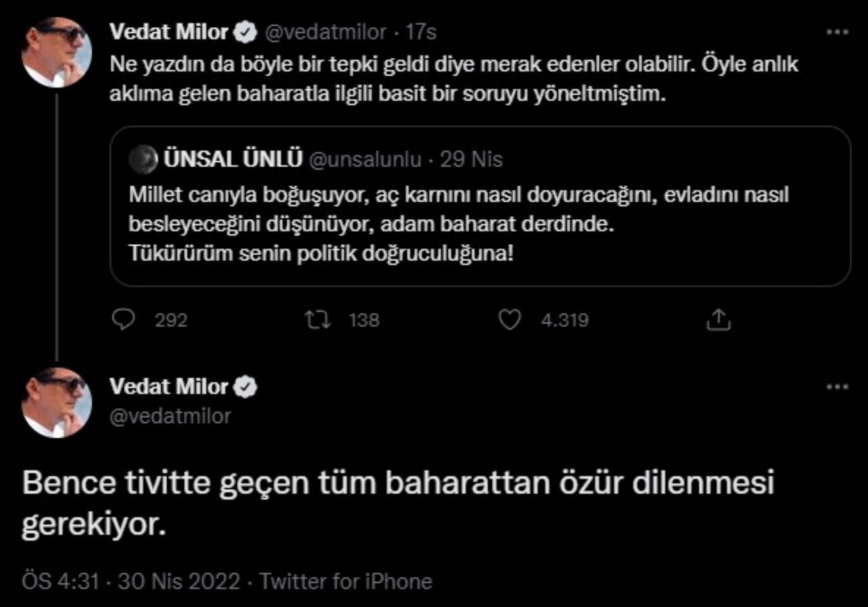Viewport: 868px width, 607px height.
Task: Open top Vedat Milor profile picture
Action: click(57, 53)
